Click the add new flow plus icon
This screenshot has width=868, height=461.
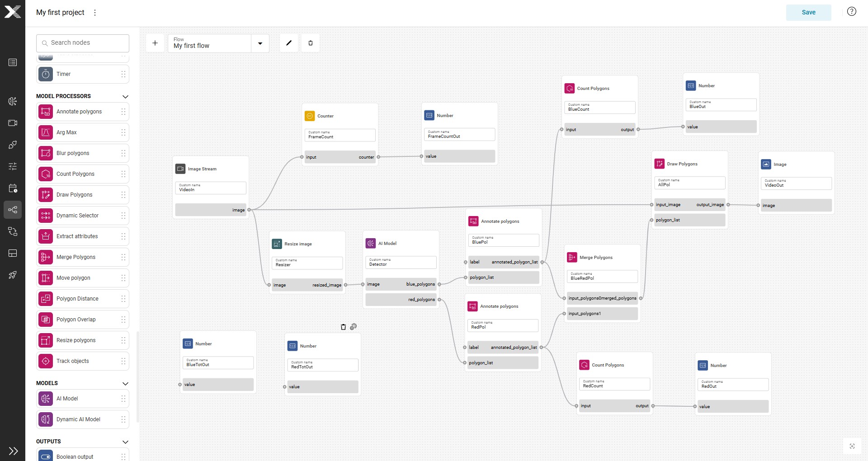[x=155, y=43]
